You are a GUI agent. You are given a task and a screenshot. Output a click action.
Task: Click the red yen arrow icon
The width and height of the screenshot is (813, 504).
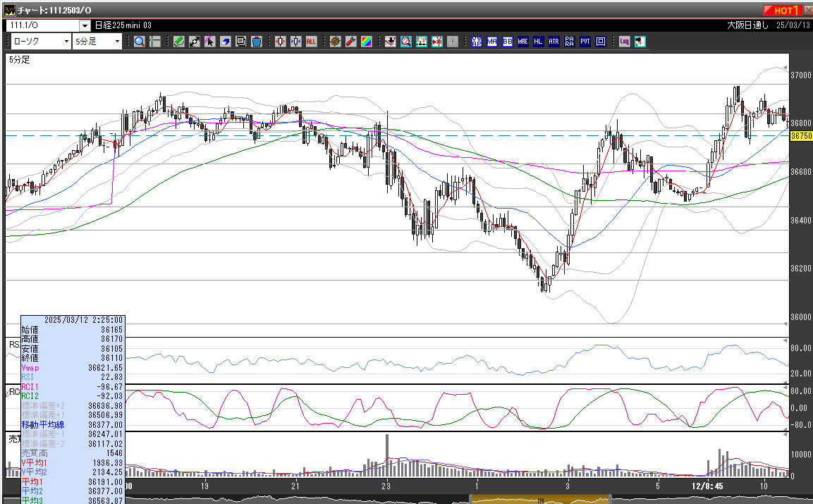[437, 42]
